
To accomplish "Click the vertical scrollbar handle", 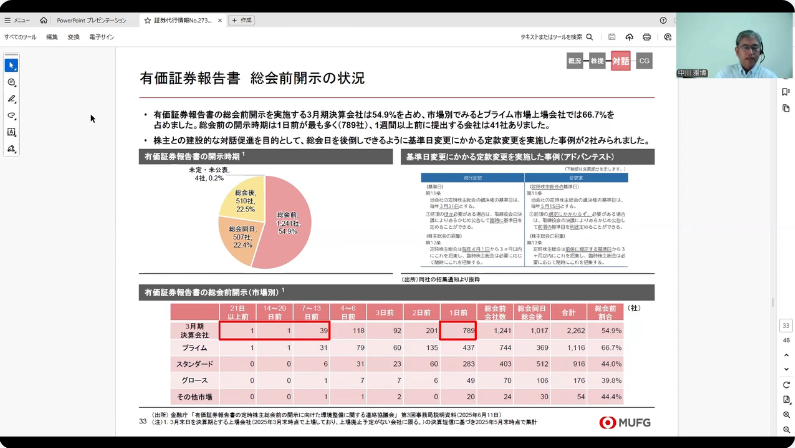I will (x=773, y=302).
